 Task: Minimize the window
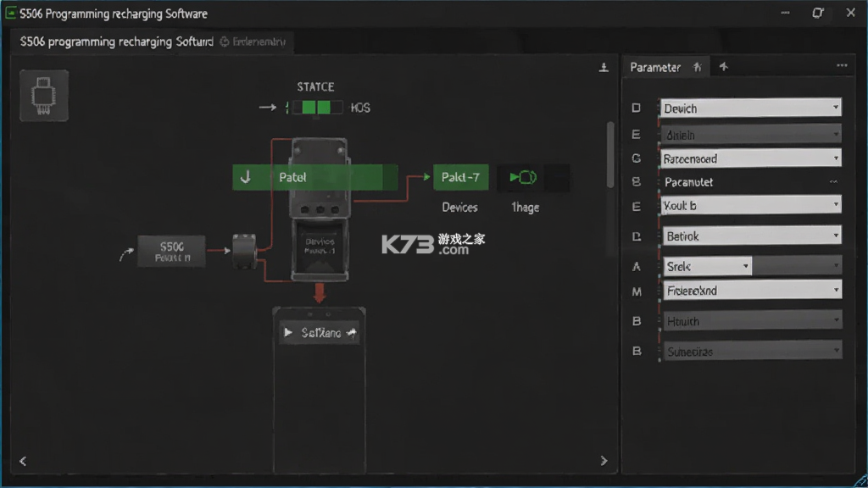tap(785, 12)
